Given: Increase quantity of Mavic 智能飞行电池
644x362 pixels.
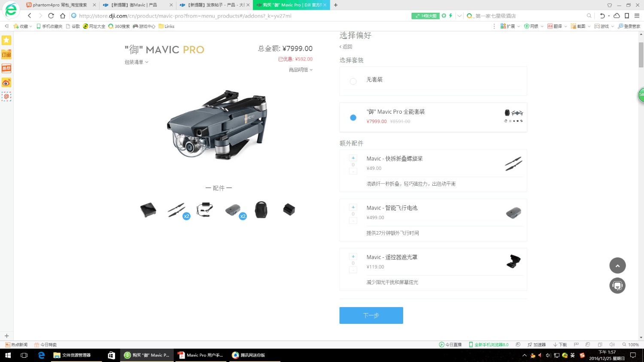Looking at the screenshot, I should pyautogui.click(x=353, y=207).
